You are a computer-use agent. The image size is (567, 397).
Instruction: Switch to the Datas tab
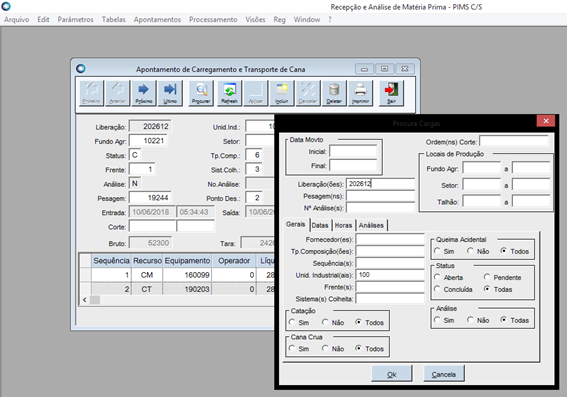320,225
